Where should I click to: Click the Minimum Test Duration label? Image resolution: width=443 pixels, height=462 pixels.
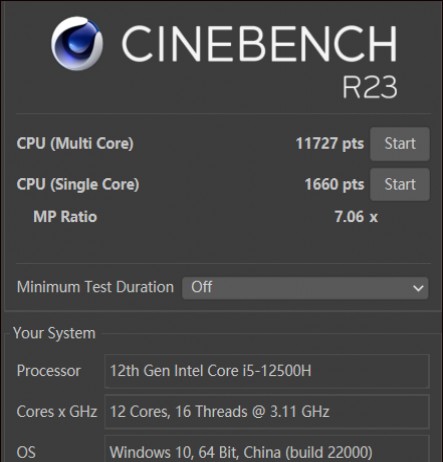click(x=95, y=287)
